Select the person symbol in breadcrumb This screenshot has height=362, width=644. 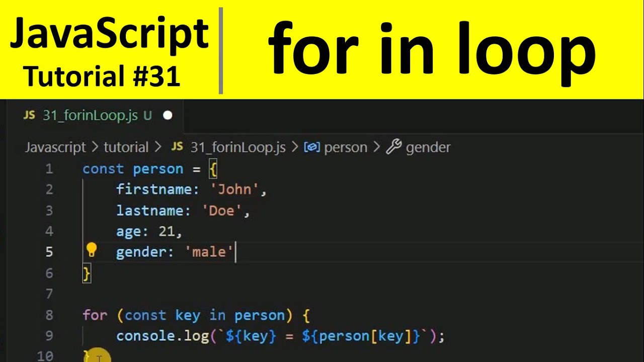[x=346, y=147]
